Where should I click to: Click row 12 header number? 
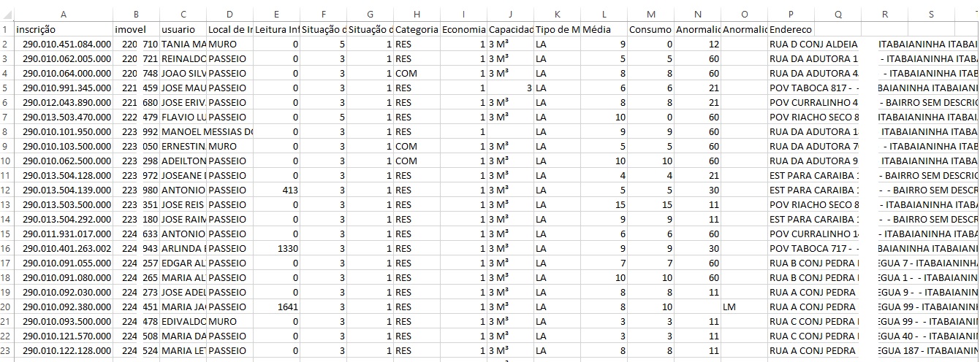pos(6,190)
